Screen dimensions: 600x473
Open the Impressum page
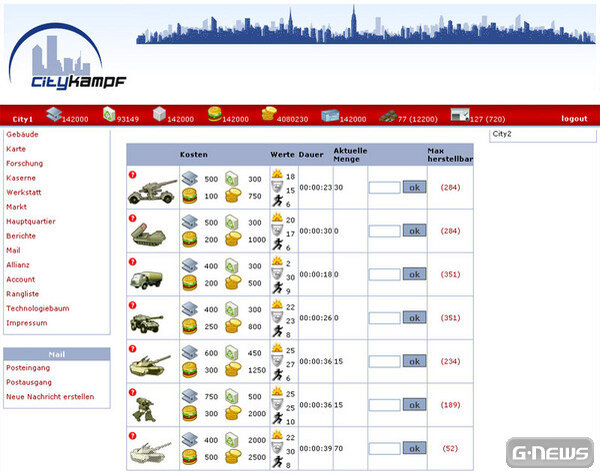pos(26,323)
